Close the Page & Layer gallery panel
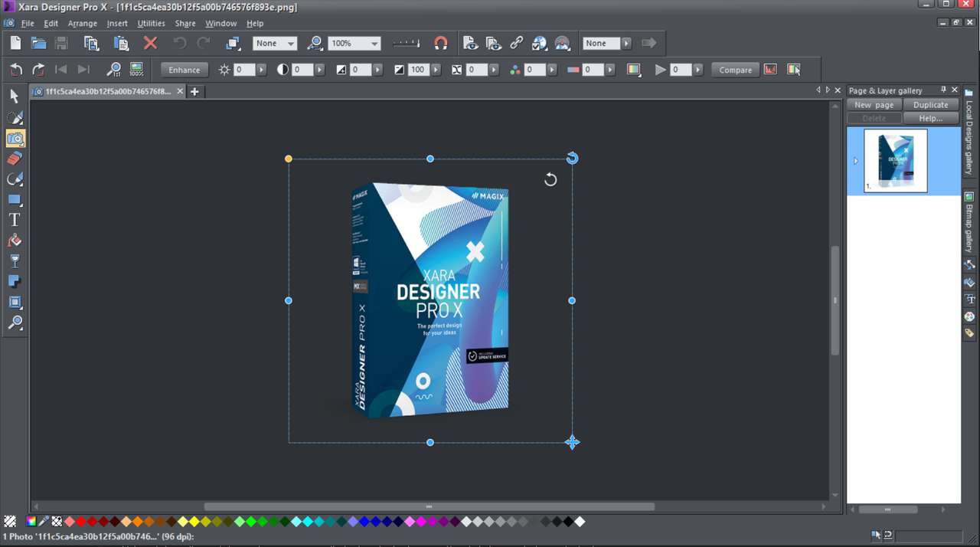This screenshot has width=980, height=547. tap(954, 90)
